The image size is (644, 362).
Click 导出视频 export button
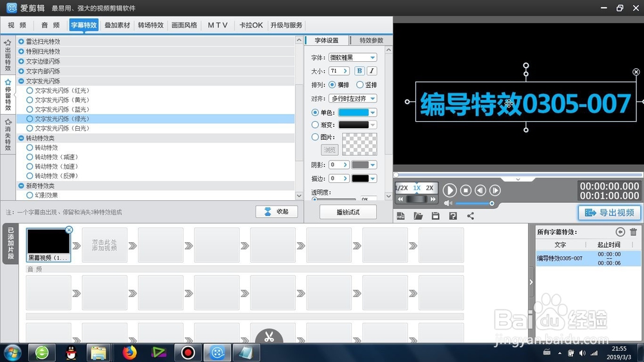point(609,213)
